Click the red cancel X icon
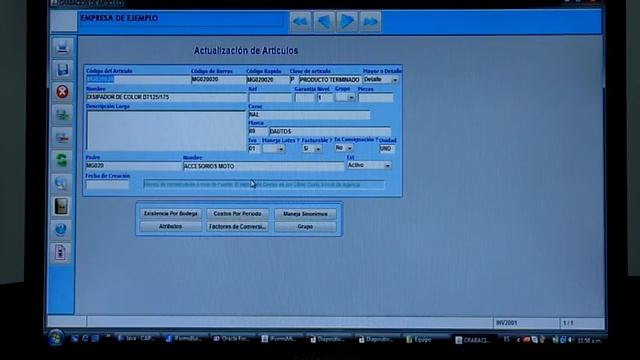 click(x=62, y=92)
